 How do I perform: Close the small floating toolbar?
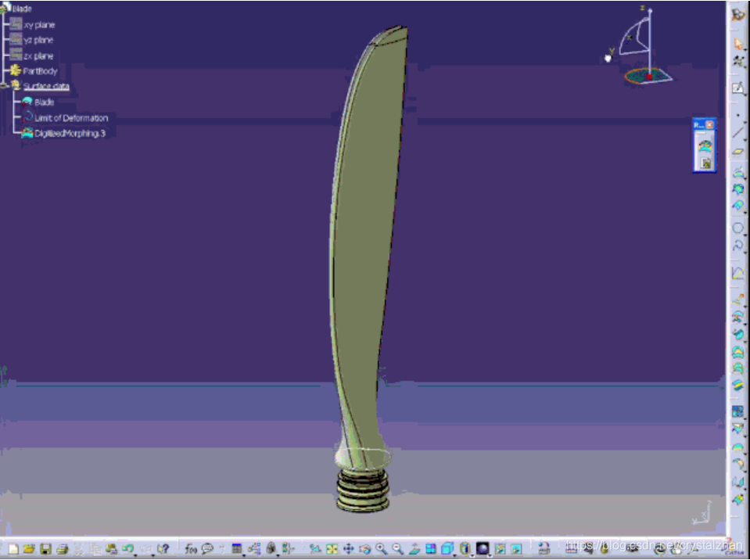coord(709,125)
